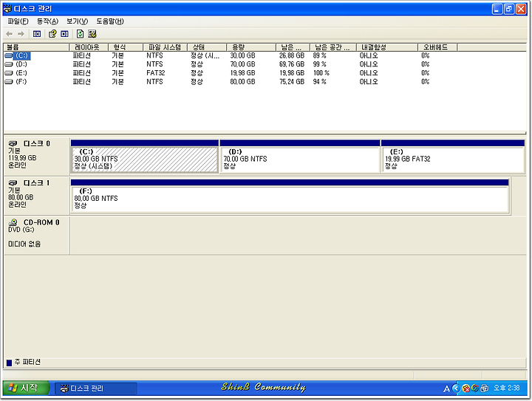Sort by the 형식 column header
This screenshot has height=401, width=532.
click(x=126, y=47)
